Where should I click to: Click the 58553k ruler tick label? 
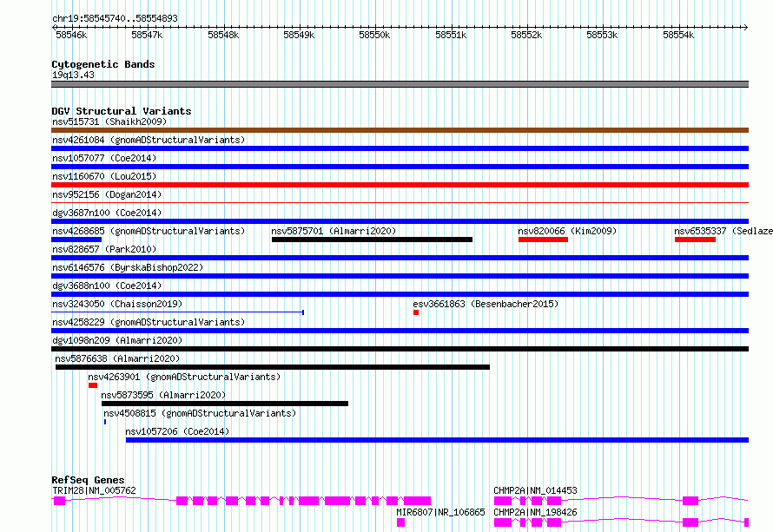click(602, 35)
